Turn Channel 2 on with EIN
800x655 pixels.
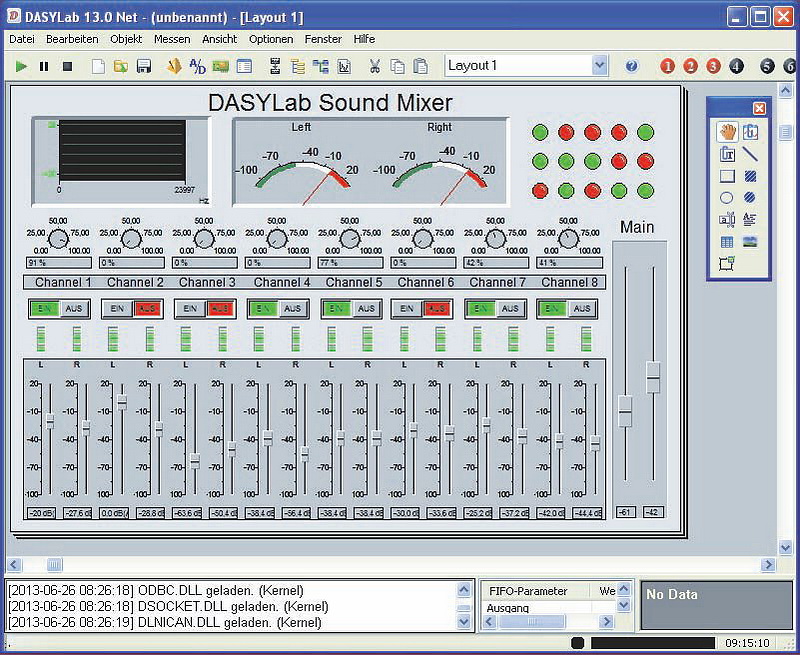(x=117, y=309)
